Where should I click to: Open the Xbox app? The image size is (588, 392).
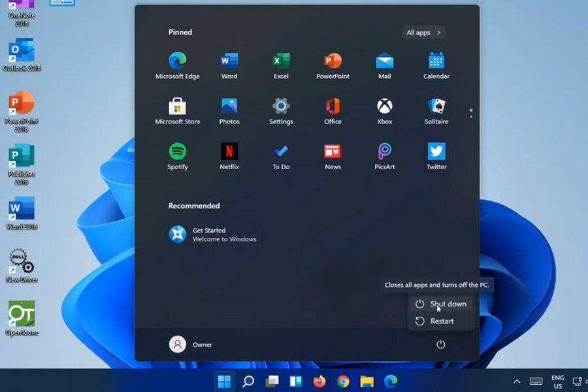384,111
